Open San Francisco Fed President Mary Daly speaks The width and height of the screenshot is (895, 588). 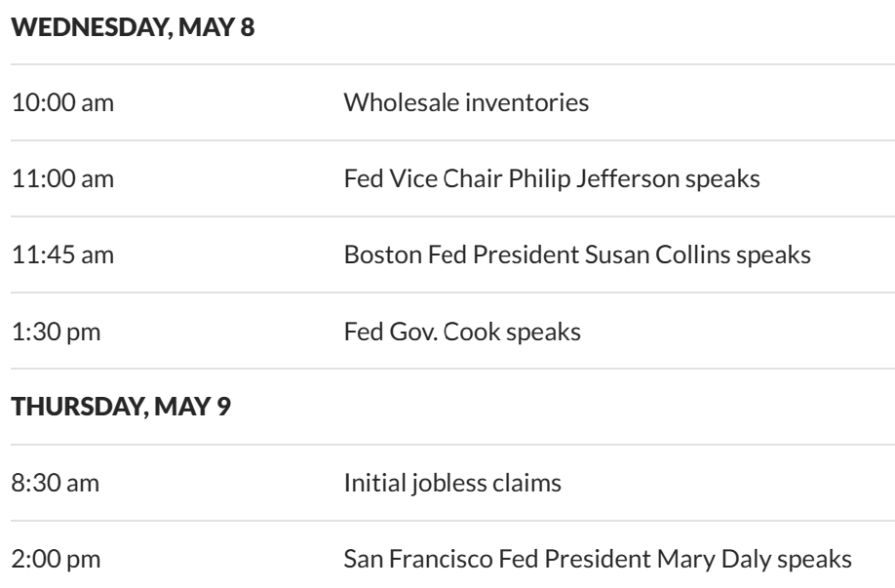(598, 560)
